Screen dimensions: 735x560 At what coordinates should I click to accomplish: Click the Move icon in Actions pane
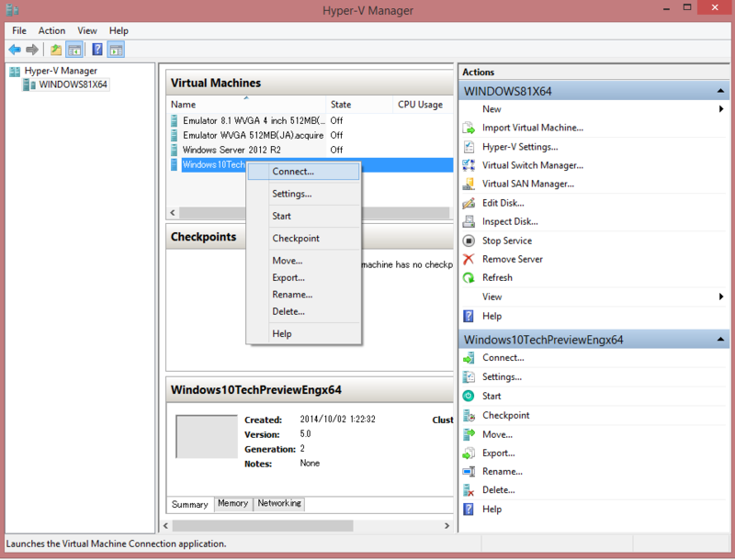[469, 434]
